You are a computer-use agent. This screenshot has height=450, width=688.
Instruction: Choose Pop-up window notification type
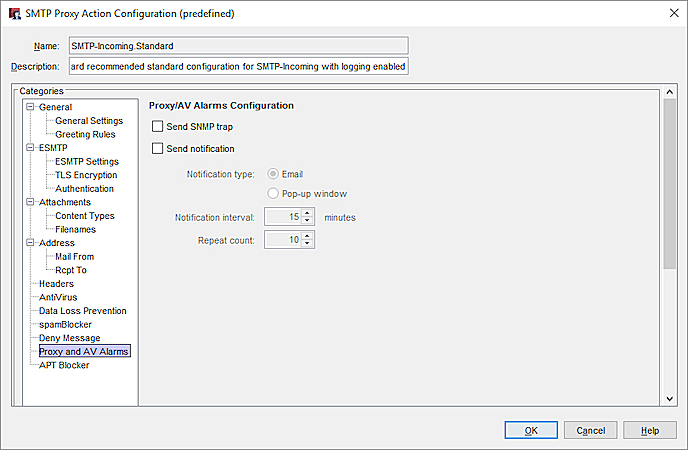[x=273, y=192]
